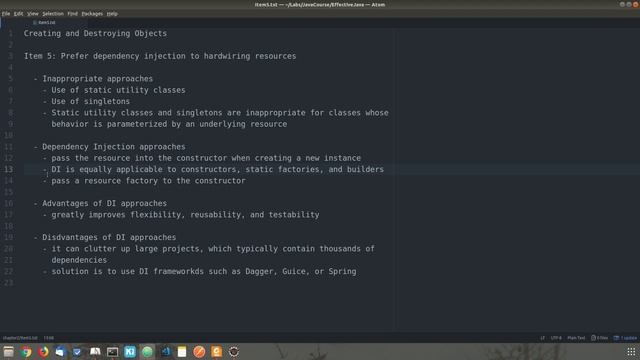Launch Google Chrome from the dock
Viewport: 640px width, 360px height.
pyautogui.click(x=26, y=351)
